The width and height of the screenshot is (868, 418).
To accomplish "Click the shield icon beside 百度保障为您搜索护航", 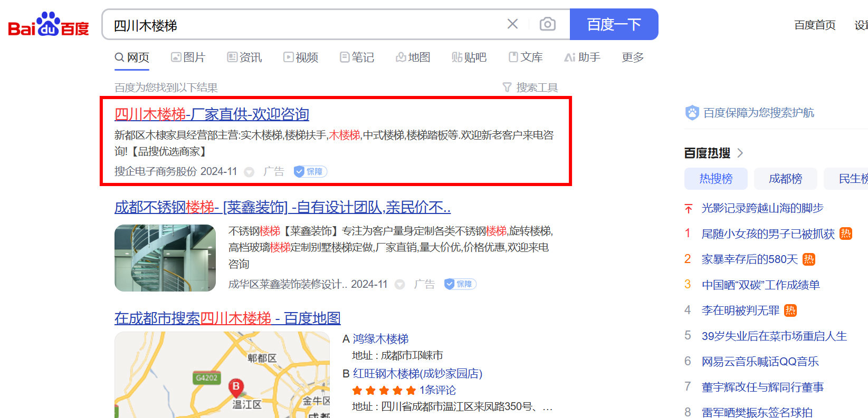I will 692,112.
